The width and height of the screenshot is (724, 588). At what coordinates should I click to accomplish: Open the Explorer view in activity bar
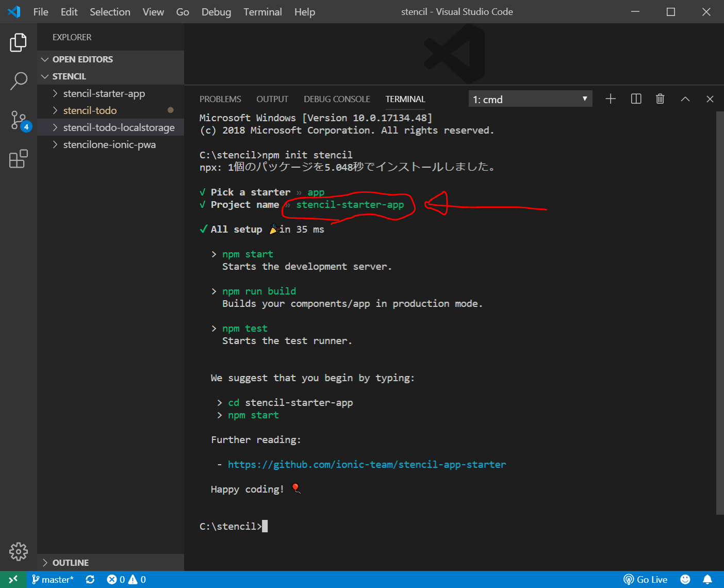18,42
